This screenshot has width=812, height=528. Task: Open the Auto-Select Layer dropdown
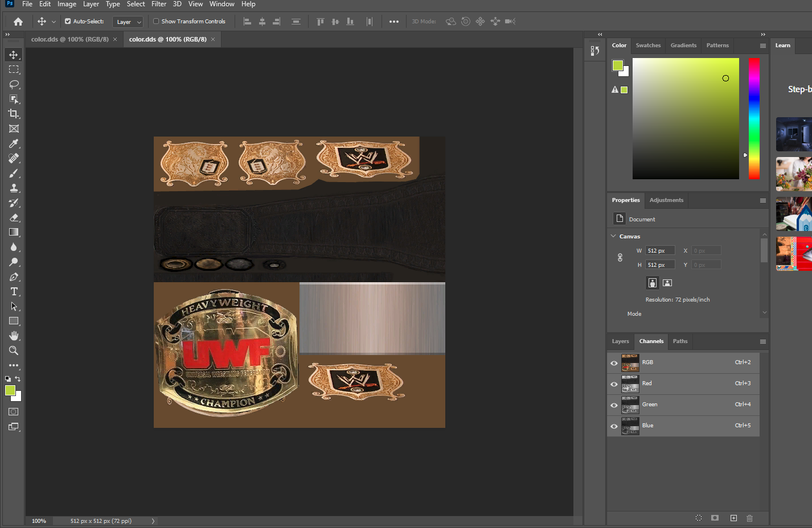point(128,22)
